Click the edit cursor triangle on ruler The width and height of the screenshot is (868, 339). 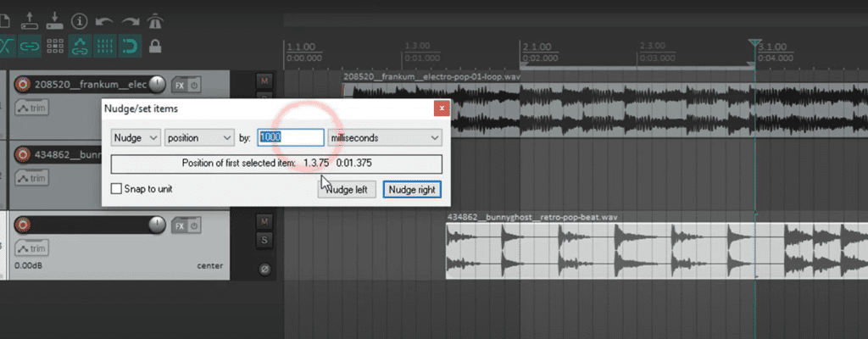pyautogui.click(x=755, y=43)
